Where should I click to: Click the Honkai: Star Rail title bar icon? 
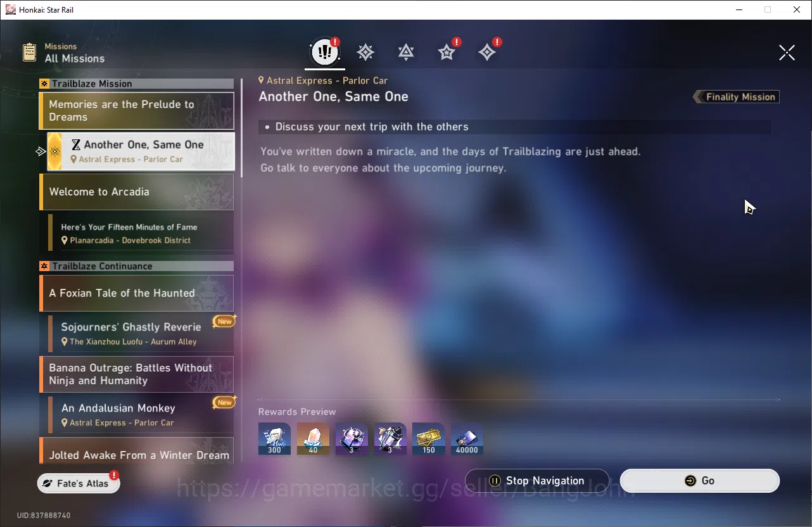click(10, 10)
